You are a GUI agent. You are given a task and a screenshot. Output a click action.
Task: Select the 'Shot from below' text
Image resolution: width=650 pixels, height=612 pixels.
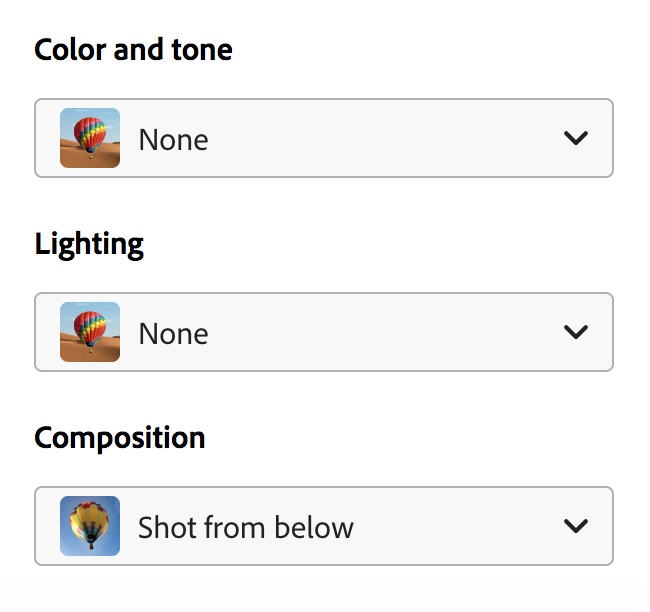tap(246, 527)
